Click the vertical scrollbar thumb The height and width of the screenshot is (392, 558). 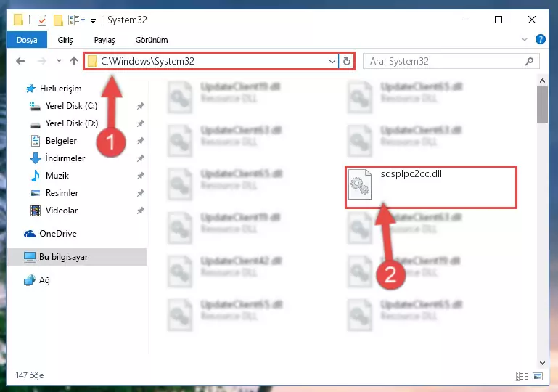pos(542,105)
